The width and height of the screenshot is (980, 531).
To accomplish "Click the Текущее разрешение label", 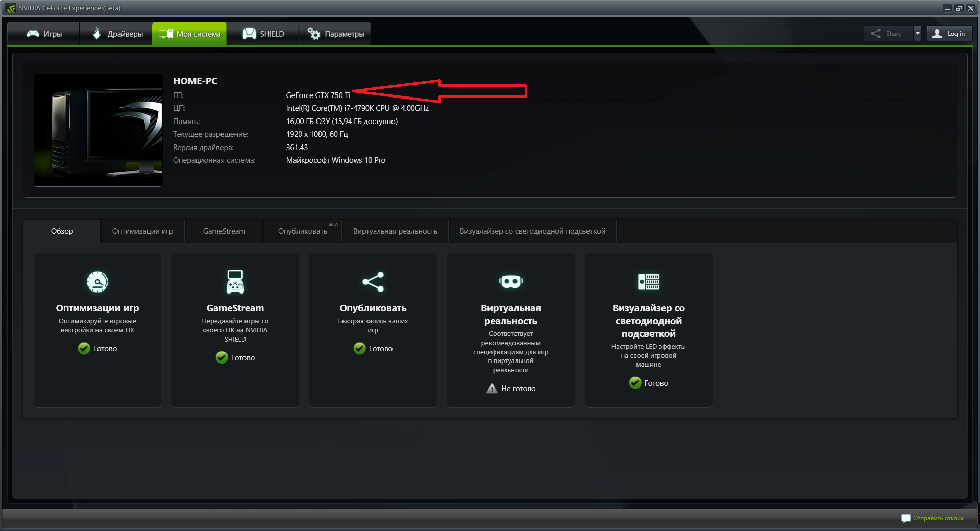I will pos(211,134).
